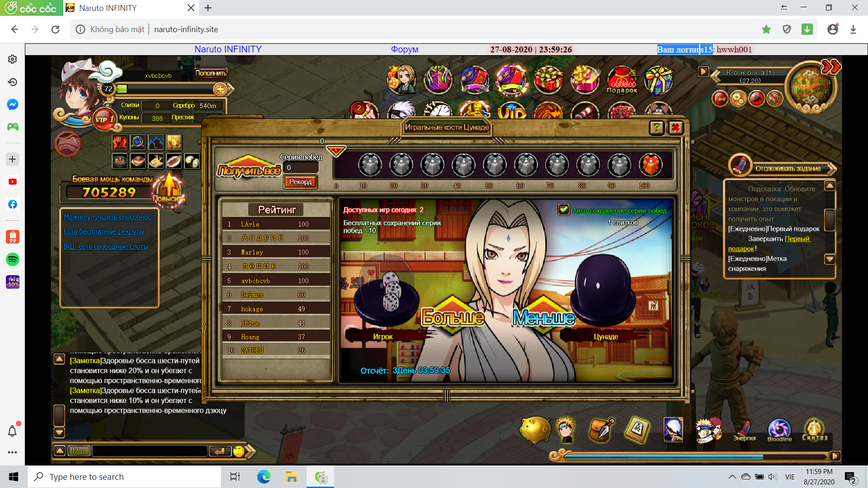The height and width of the screenshot is (488, 868).
Task: Click the chat message input field
Action: point(150,451)
